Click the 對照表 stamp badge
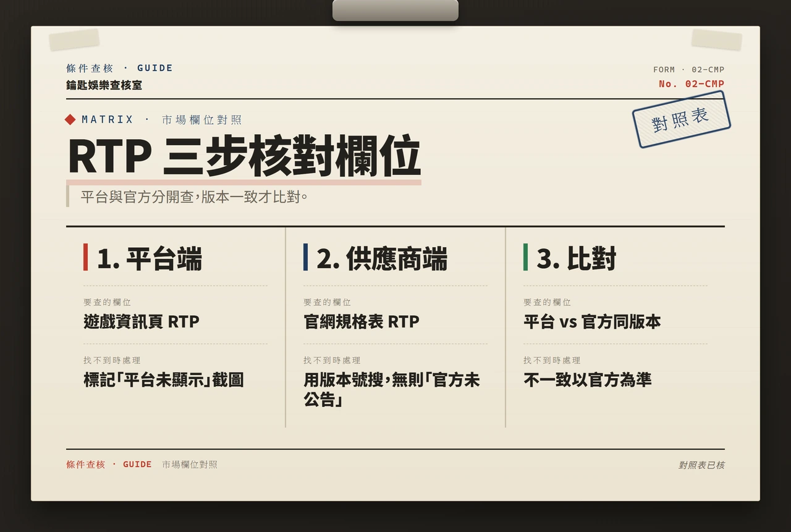 pyautogui.click(x=681, y=119)
